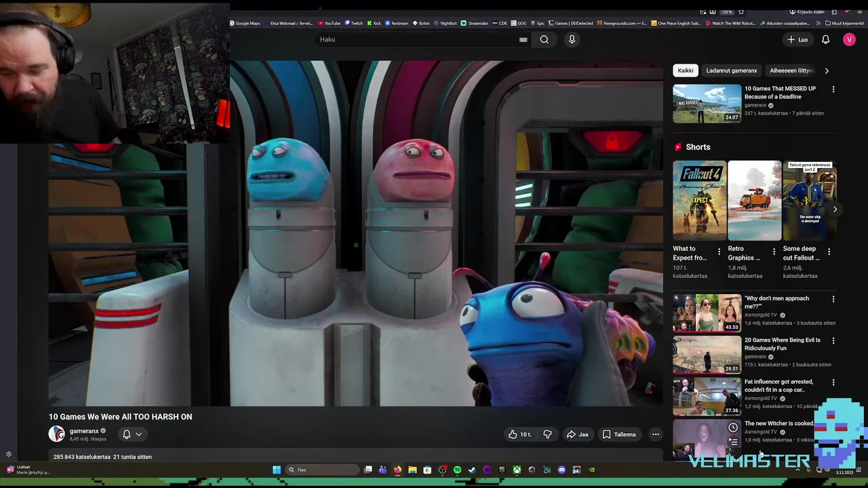This screenshot has width=868, height=488.
Task: Open the Streamlabs bookmark
Action: 475,23
